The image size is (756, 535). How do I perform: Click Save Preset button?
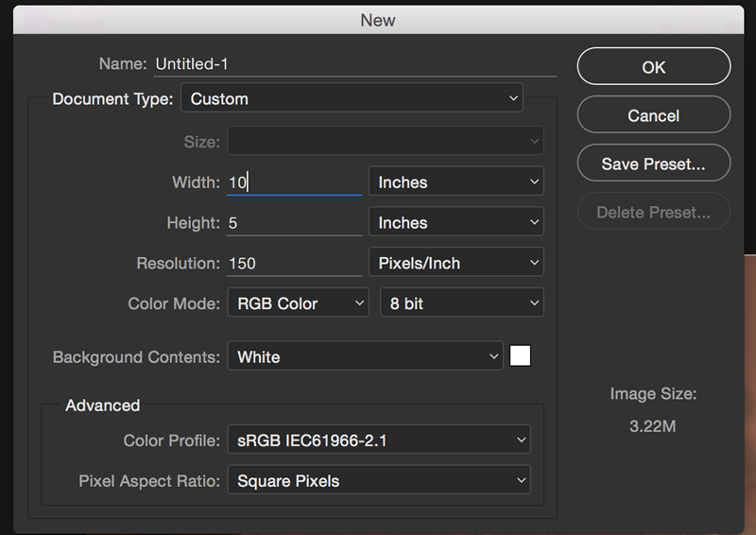[653, 164]
